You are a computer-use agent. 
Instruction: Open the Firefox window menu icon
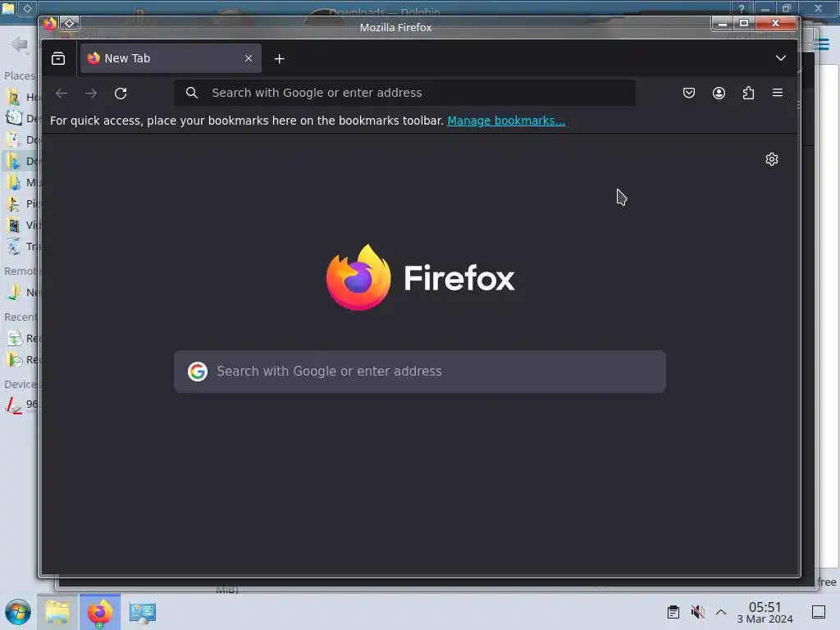(50, 24)
